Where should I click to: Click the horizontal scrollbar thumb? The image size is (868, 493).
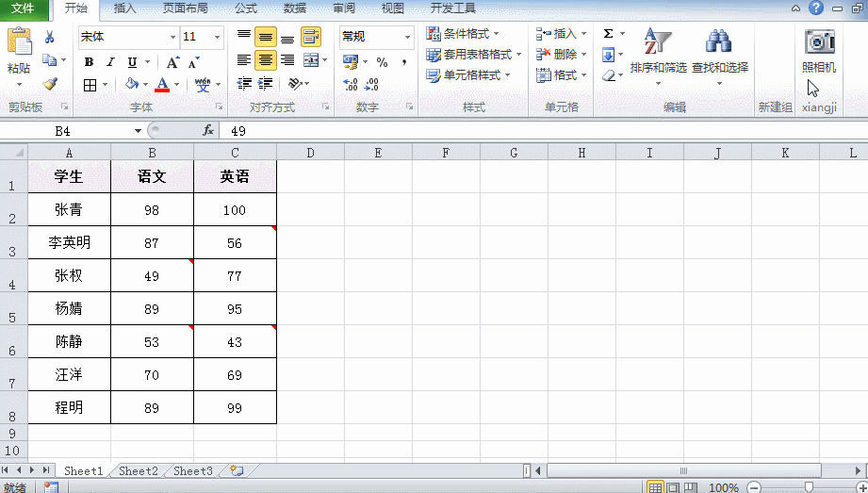click(x=683, y=470)
